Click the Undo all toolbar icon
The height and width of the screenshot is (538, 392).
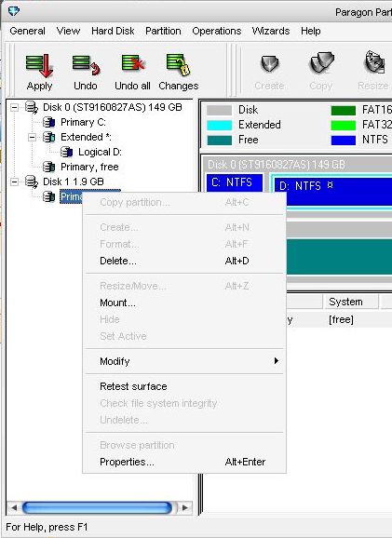133,65
